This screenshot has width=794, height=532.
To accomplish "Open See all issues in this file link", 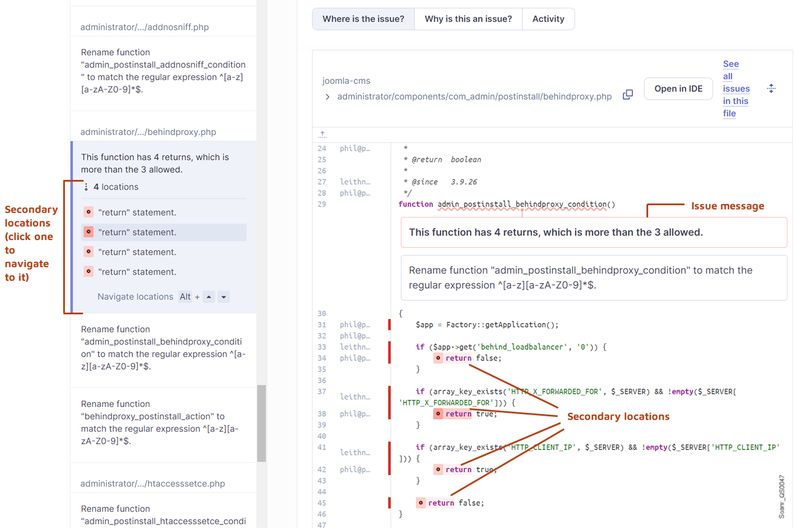I will click(736, 88).
